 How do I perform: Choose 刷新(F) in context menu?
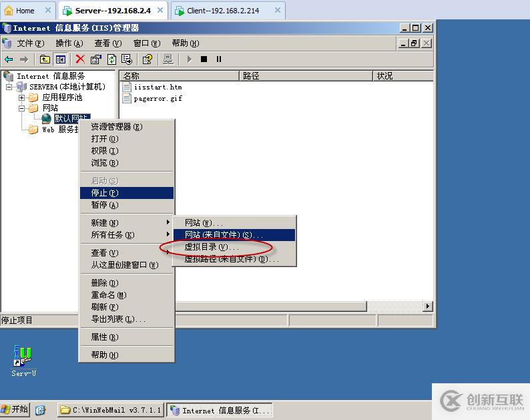click(x=127, y=306)
